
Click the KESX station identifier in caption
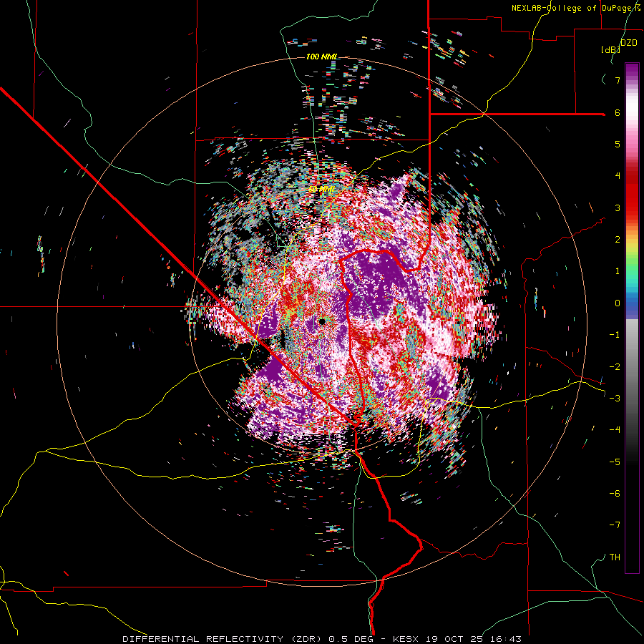[x=405, y=639]
